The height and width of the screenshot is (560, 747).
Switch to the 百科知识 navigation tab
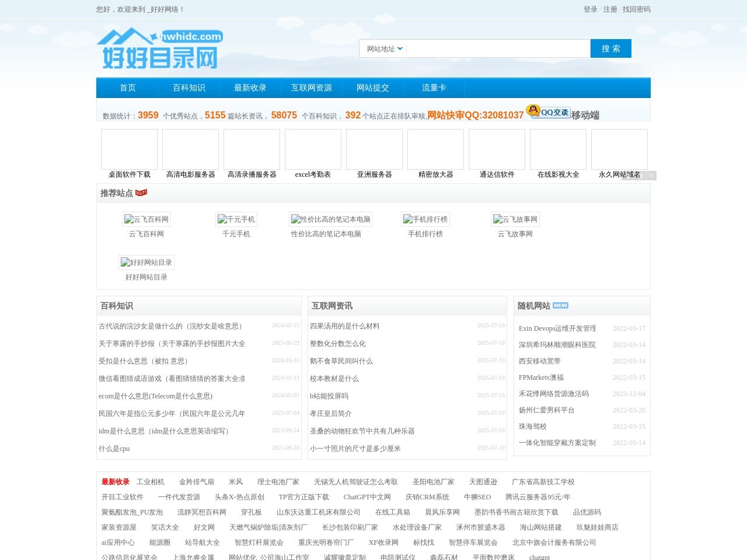click(188, 87)
